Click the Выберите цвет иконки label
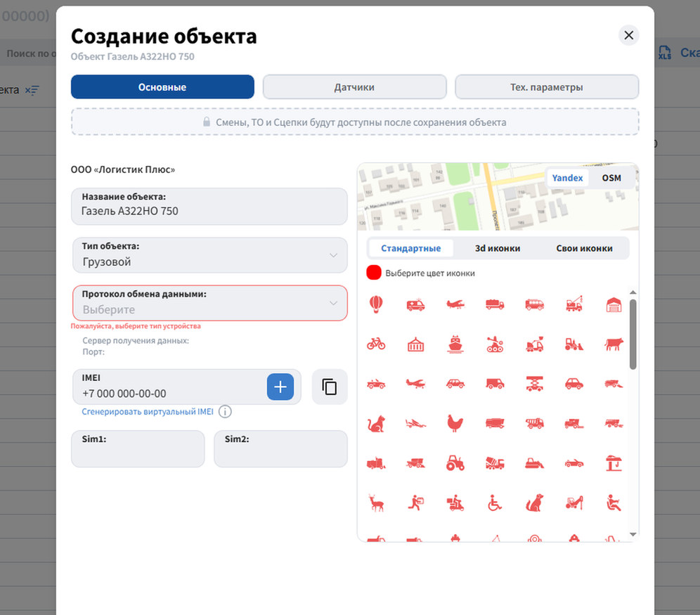This screenshot has height=615, width=700. 430,273
